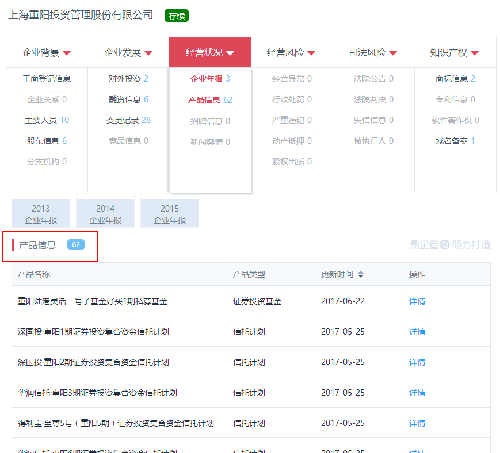This screenshot has height=453, width=500.
Task: Open 网站备案 with count 1
Action: pyautogui.click(x=455, y=141)
